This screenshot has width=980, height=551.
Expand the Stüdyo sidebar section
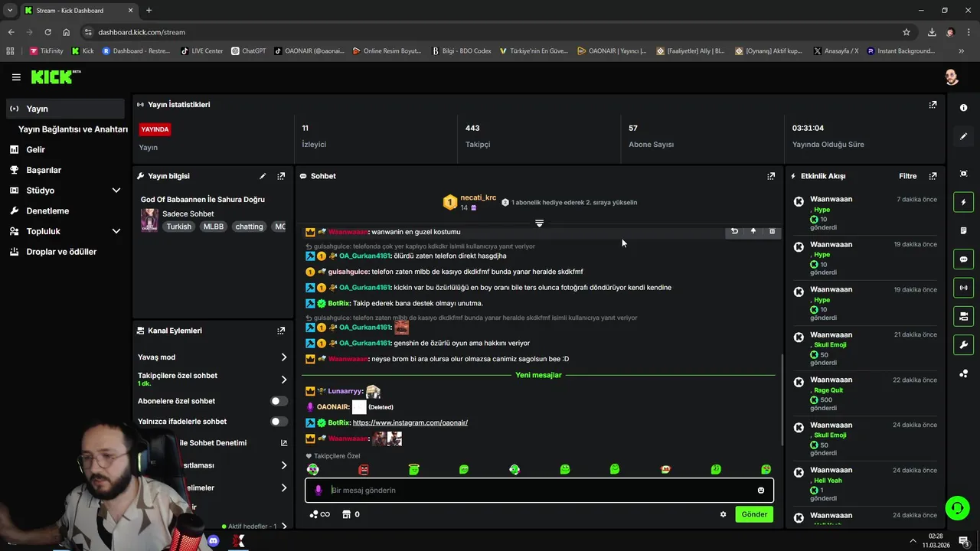click(116, 191)
